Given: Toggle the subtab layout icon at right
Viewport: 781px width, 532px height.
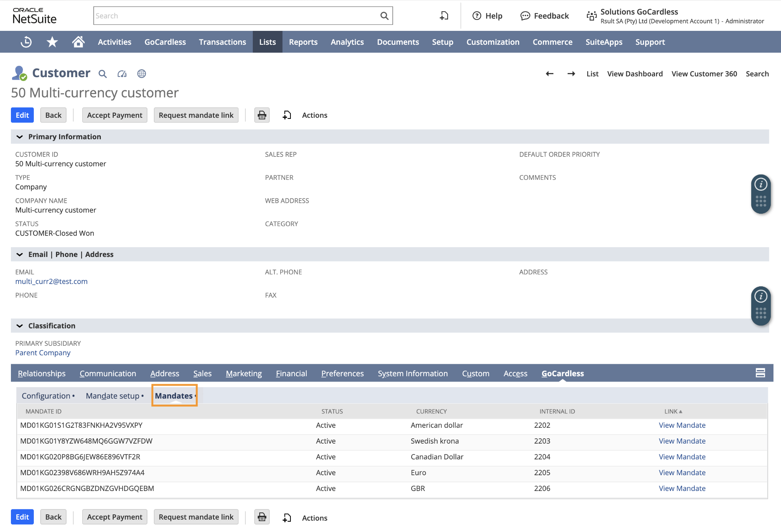Looking at the screenshot, I should click(x=760, y=373).
